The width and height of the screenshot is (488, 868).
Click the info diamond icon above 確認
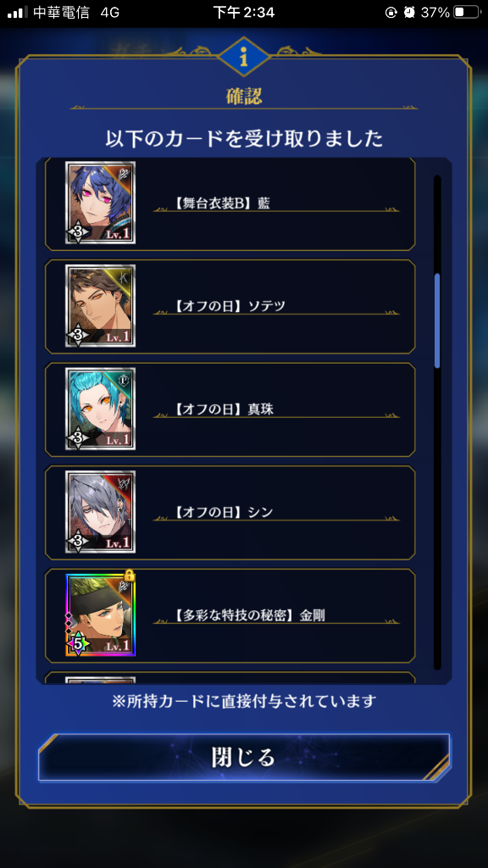click(243, 56)
